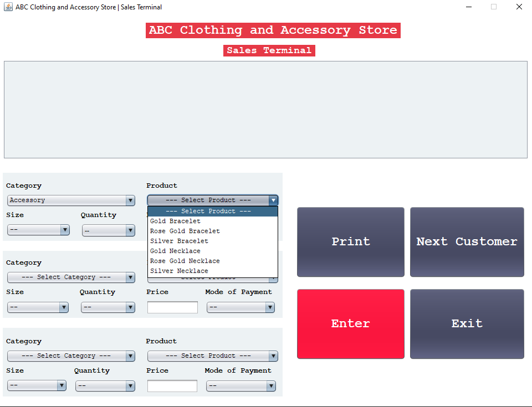Viewport: 532px width, 407px height.
Task: Click the second row 'Mode of Payment' label
Action: click(x=238, y=292)
